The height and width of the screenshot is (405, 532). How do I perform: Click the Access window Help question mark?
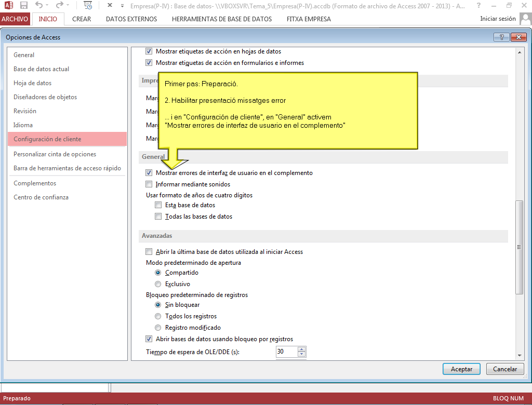478,5
